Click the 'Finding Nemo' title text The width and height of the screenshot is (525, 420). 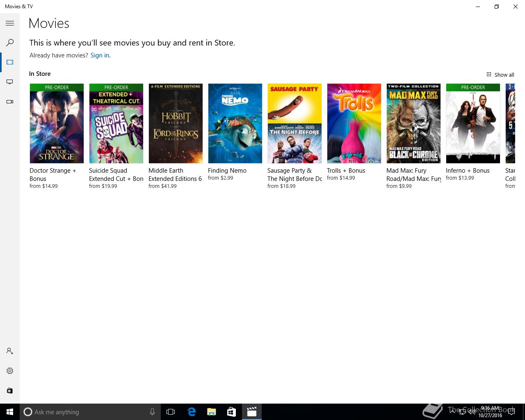(x=227, y=171)
